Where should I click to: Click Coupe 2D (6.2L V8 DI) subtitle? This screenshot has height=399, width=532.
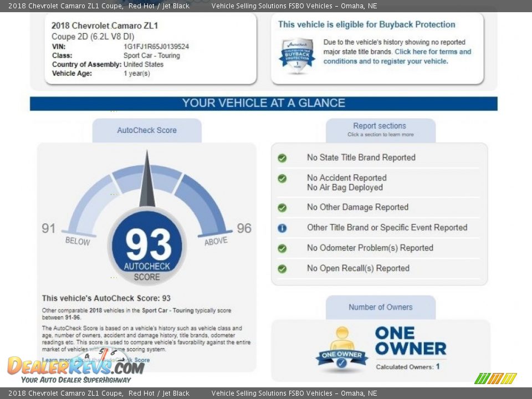93,37
